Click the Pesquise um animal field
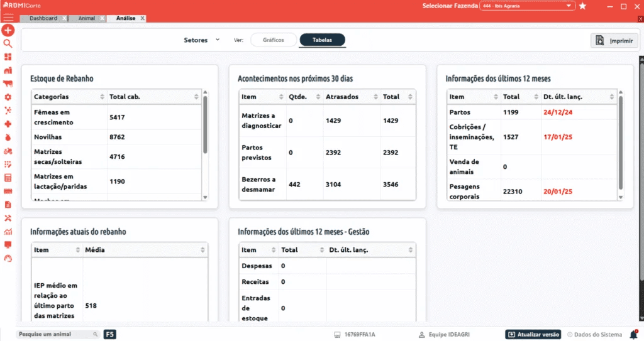Screen dimensions: 644x341 tap(58, 335)
